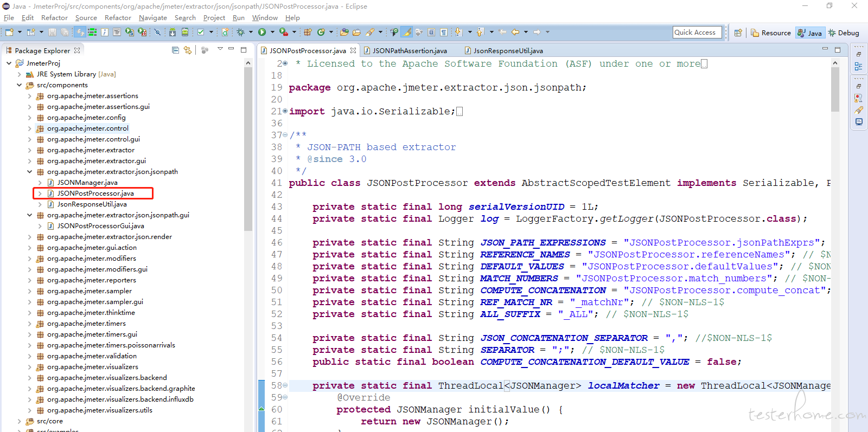Close the JSONPostProcessor.java editor tab

(x=353, y=50)
